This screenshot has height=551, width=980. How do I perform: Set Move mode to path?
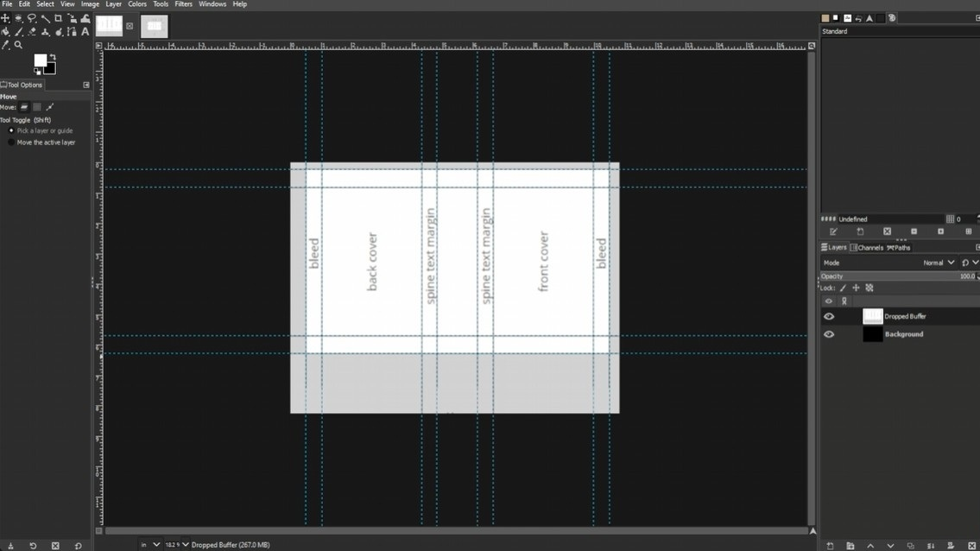coord(50,107)
